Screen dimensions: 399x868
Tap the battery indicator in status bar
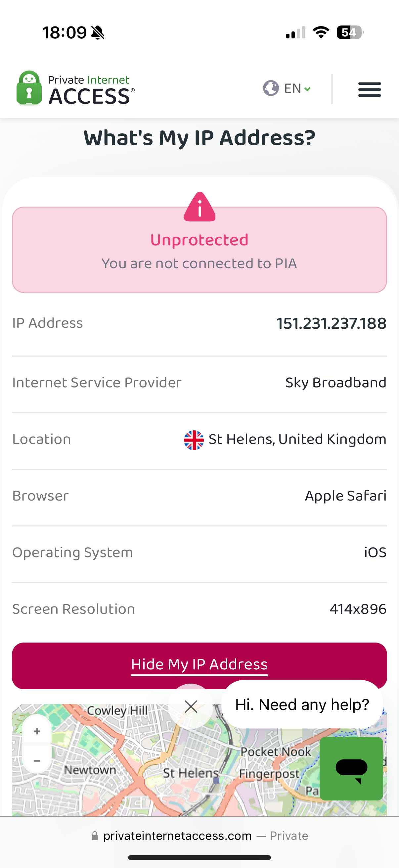349,32
